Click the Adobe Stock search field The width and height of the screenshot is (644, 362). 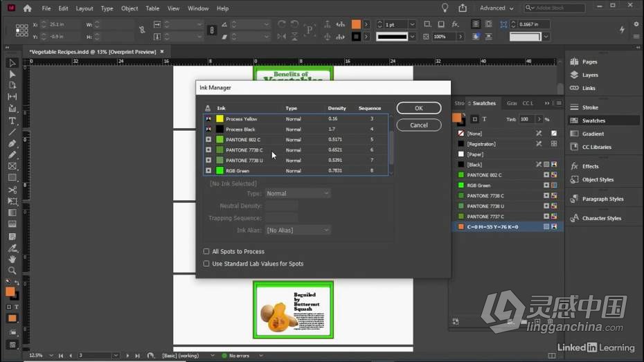554,8
